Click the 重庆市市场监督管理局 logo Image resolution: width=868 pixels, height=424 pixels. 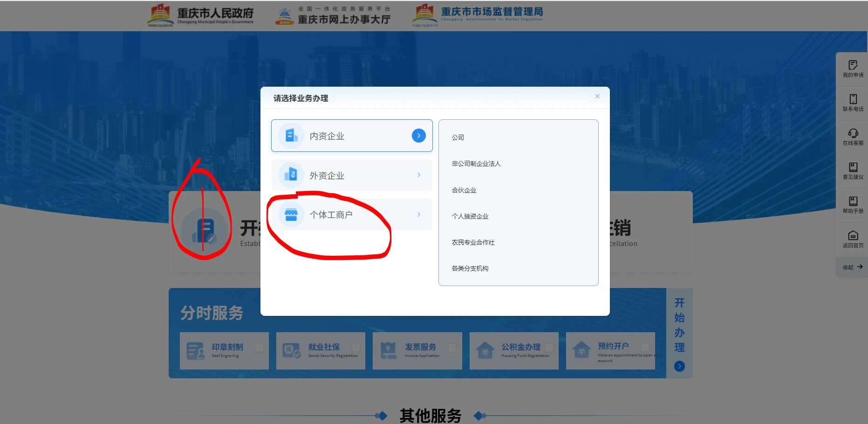[478, 15]
